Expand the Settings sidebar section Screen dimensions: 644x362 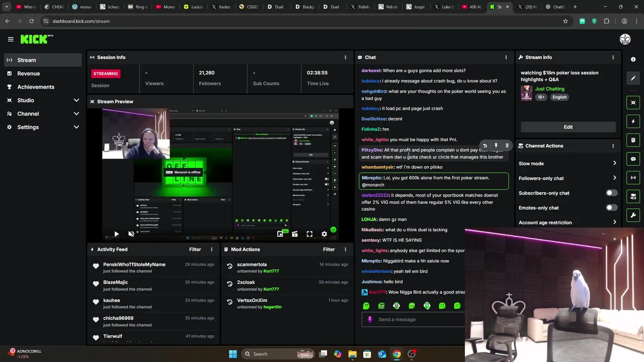(x=76, y=127)
